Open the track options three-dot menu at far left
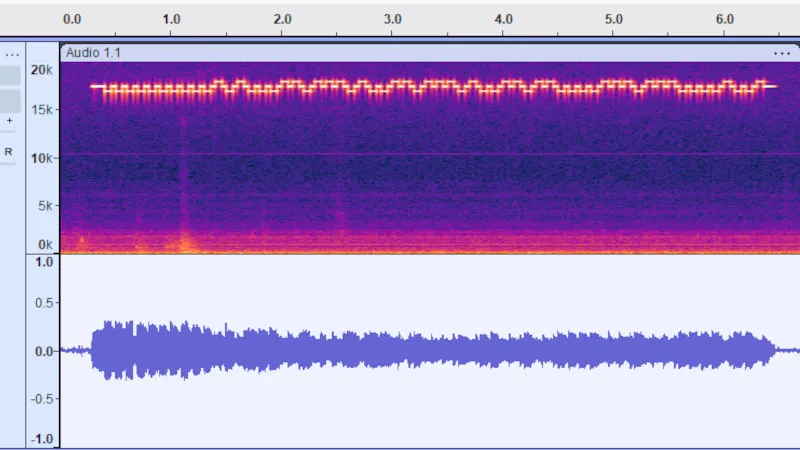This screenshot has width=800, height=450. coord(12,54)
